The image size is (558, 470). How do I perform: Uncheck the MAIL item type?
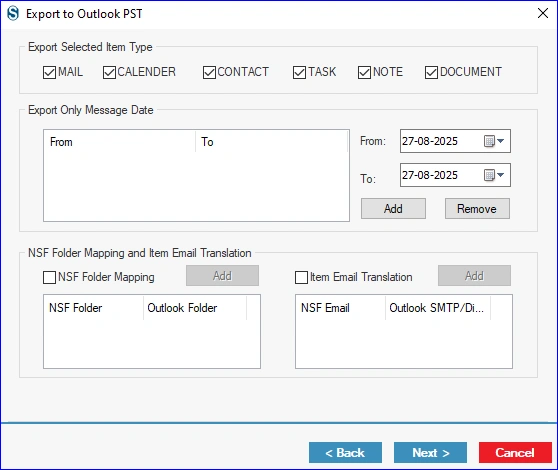(x=49, y=72)
